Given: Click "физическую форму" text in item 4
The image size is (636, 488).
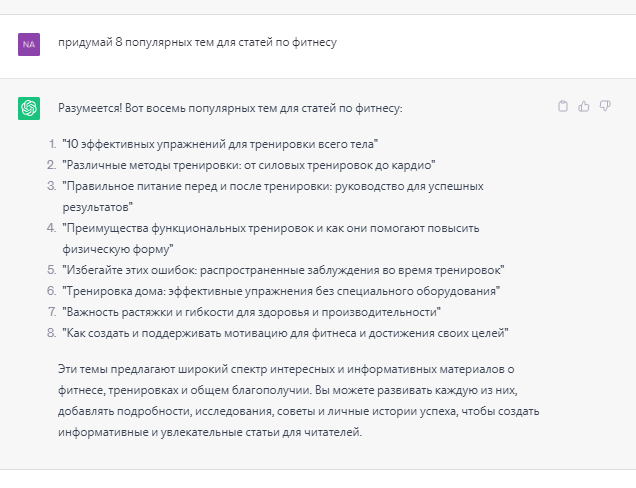Looking at the screenshot, I should (116, 249).
